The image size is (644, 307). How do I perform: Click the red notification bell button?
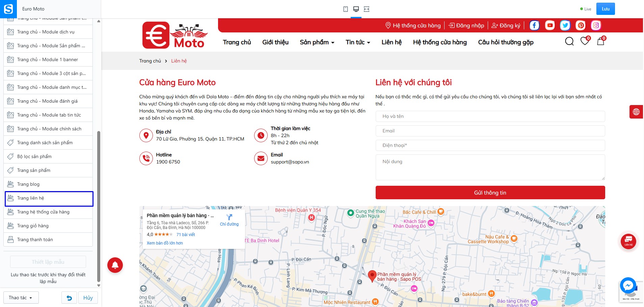click(x=115, y=265)
